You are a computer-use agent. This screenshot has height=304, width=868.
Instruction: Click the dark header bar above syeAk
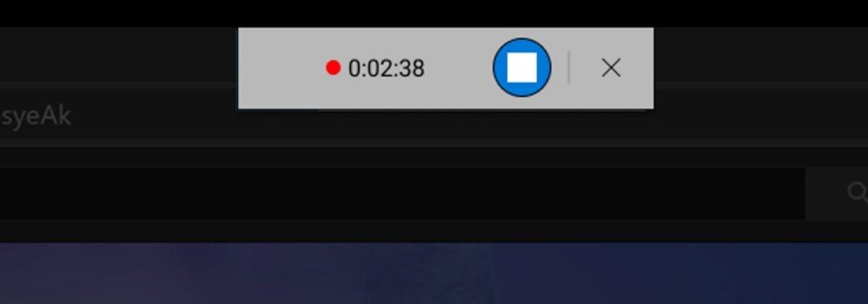tap(119, 54)
